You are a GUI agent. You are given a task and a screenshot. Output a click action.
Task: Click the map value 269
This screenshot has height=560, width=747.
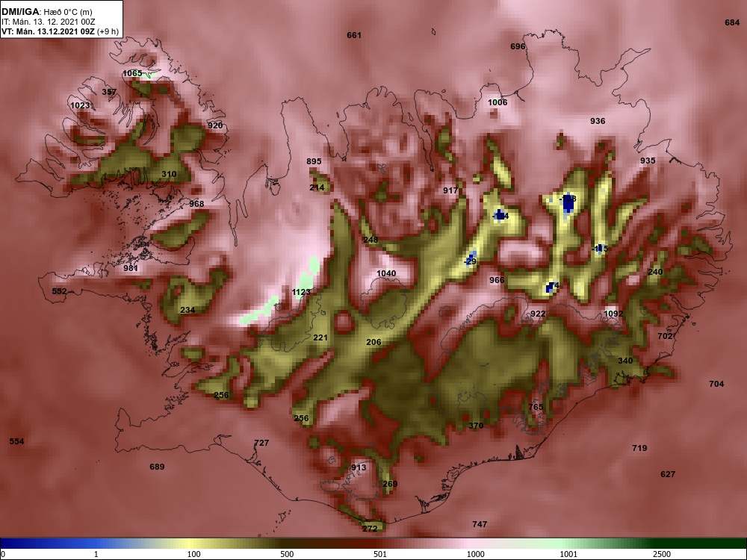[390, 485]
